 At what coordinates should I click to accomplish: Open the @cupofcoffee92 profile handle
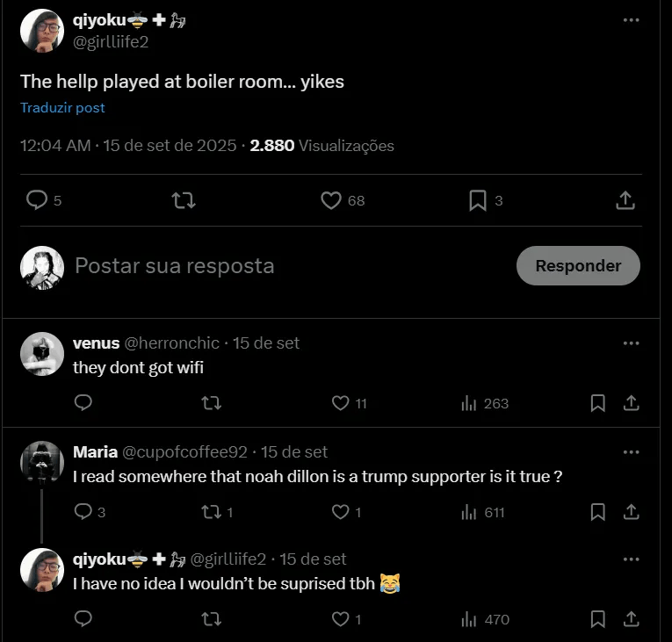pyautogui.click(x=184, y=452)
